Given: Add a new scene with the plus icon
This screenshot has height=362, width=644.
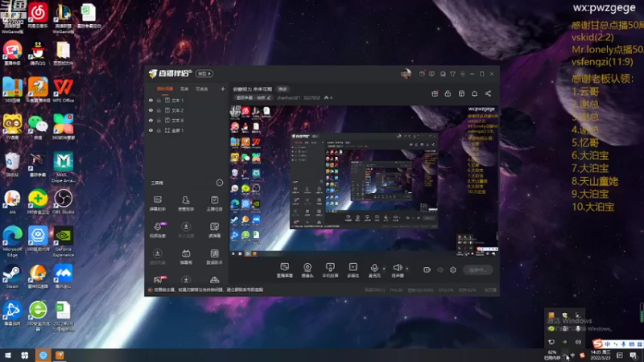Looking at the screenshot, I should pyautogui.click(x=223, y=89).
